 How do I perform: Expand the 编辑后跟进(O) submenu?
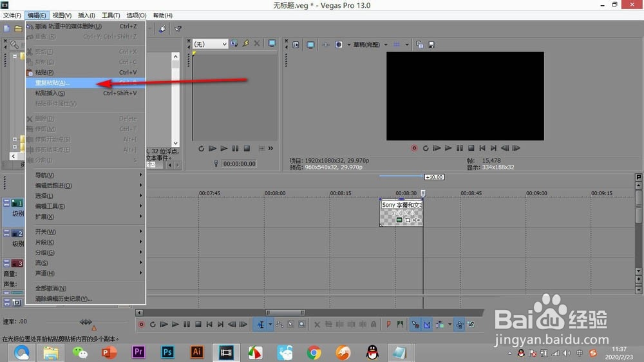click(x=86, y=186)
